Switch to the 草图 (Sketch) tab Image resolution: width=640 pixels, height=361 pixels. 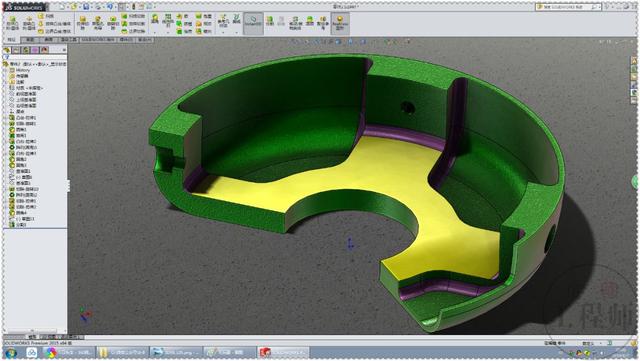coord(30,40)
